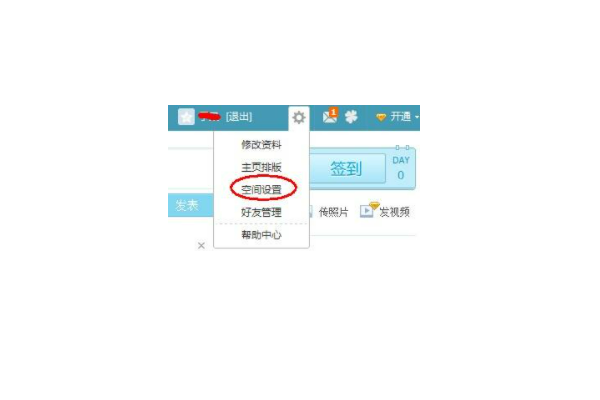Click the red-scribbled username

[209, 116]
